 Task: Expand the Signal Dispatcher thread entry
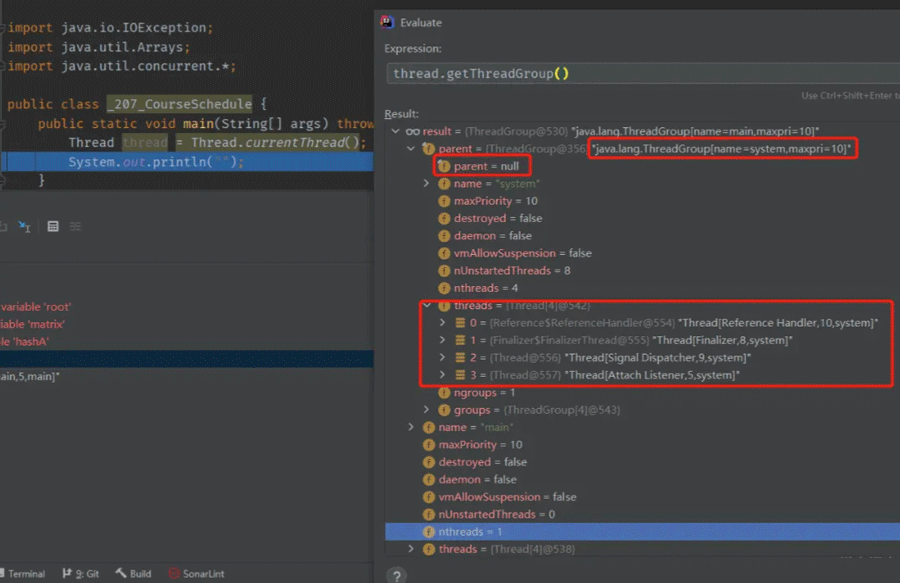(x=443, y=358)
